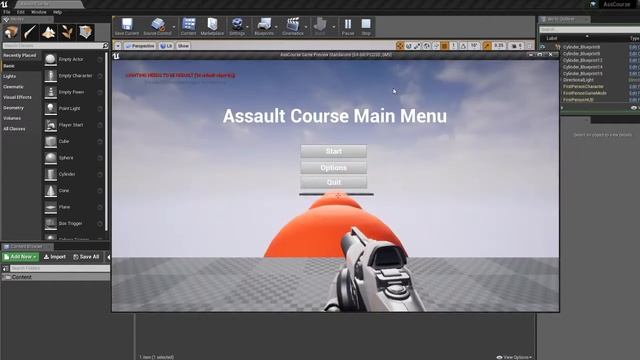Open the Lit view mode dropdown
This screenshot has width=640, height=360.
click(x=166, y=46)
